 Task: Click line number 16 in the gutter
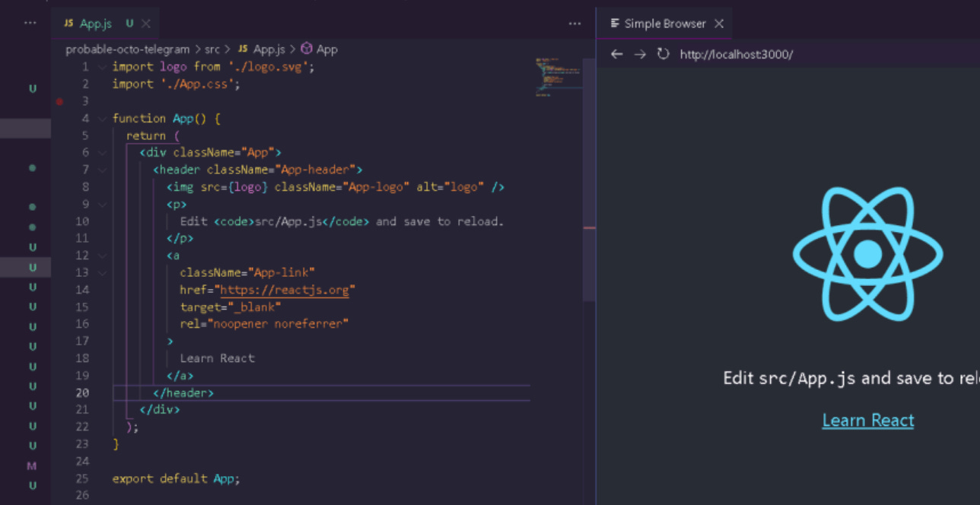click(81, 324)
